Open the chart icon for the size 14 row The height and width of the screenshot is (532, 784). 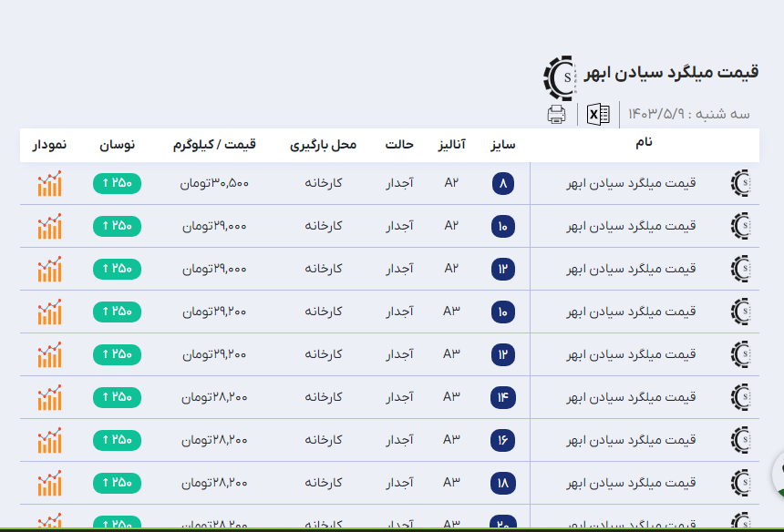[x=49, y=397]
